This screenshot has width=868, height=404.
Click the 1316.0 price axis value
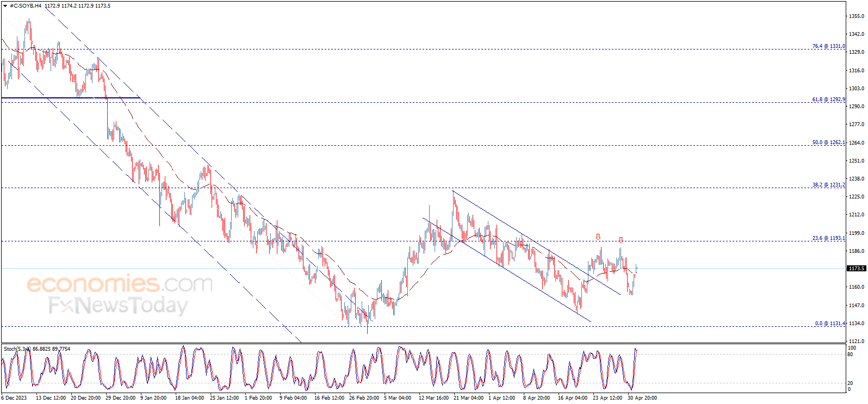[x=857, y=71]
